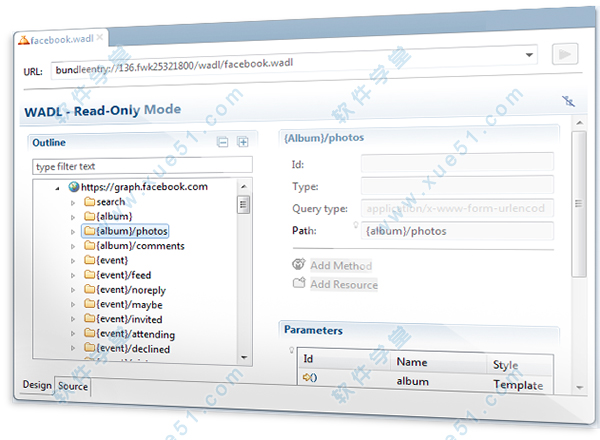Screen dimensions: 600x440
Task: Expand the {album} folder node
Action: pos(73,217)
